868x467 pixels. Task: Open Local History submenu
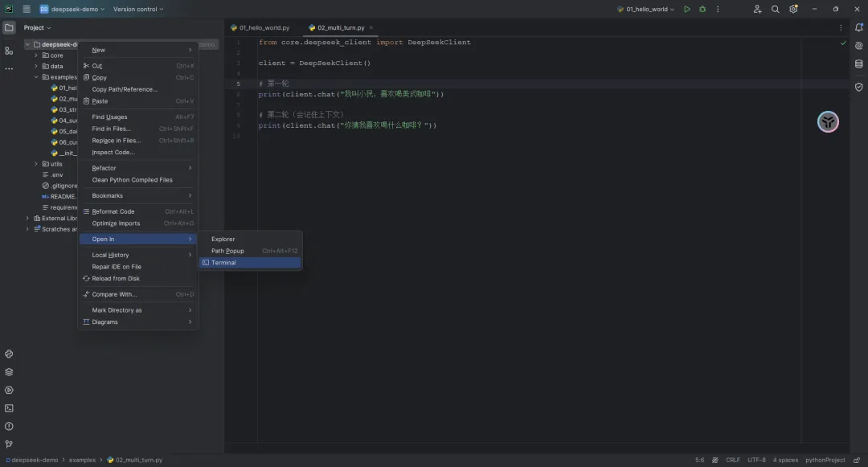coord(138,255)
